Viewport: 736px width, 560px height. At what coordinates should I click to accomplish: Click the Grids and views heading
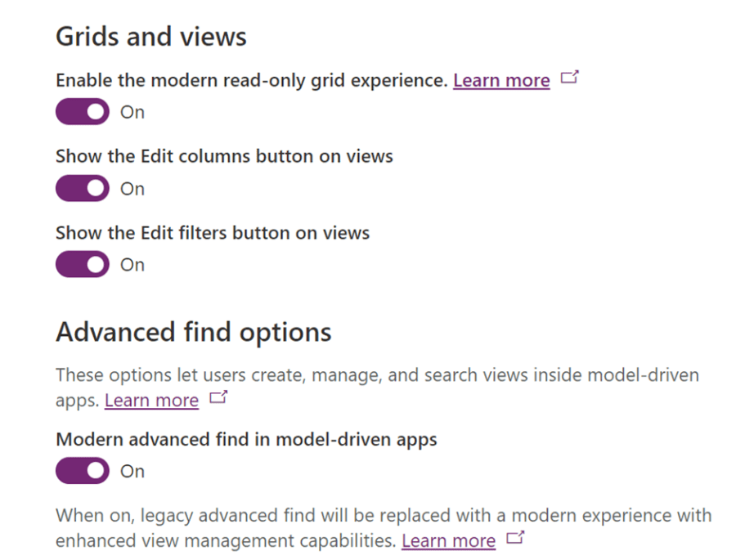[150, 36]
